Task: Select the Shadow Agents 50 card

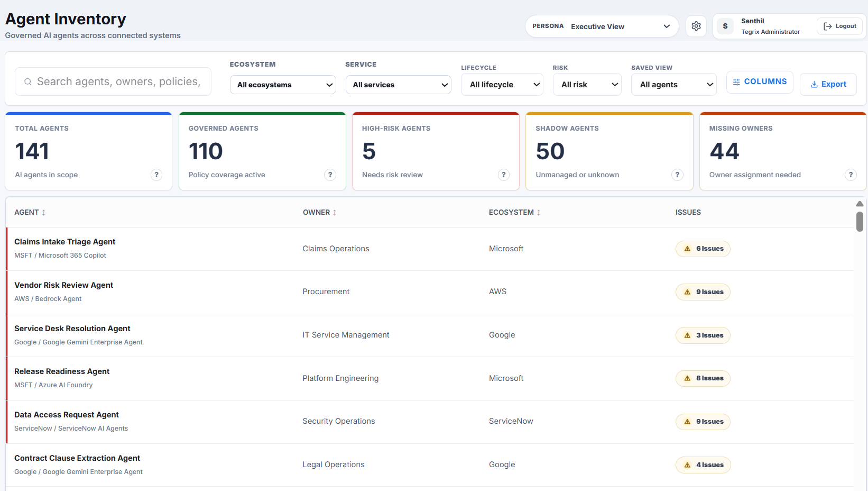Action: coord(610,151)
